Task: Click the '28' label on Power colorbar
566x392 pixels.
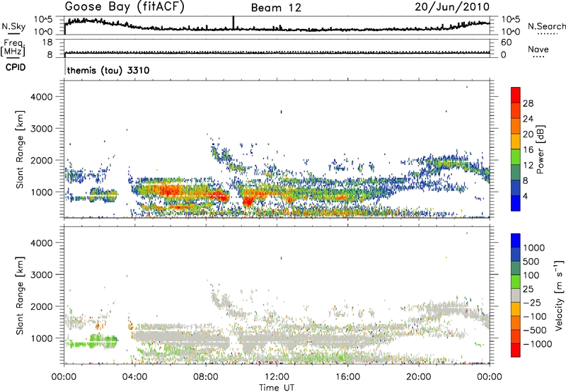Action: (528, 103)
